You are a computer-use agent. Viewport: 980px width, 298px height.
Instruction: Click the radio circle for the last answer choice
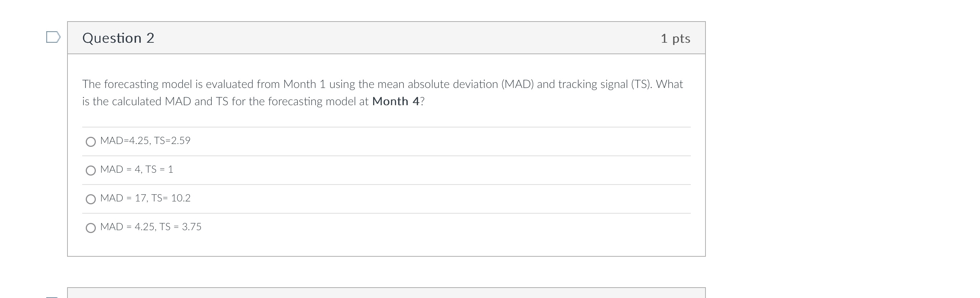point(91,228)
